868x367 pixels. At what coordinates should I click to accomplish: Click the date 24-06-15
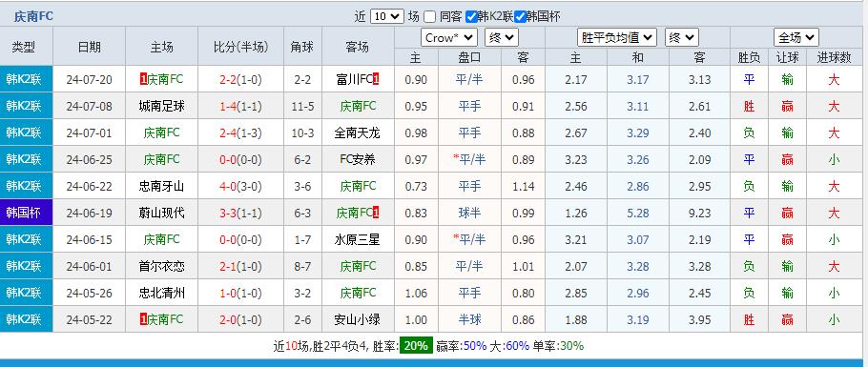pyautogui.click(x=89, y=239)
